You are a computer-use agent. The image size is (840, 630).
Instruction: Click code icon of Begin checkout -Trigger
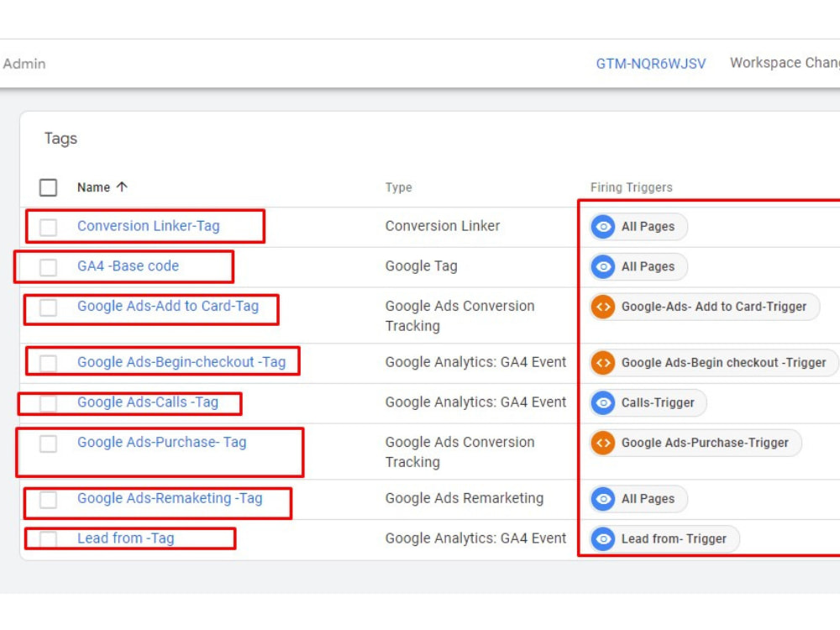point(603,363)
